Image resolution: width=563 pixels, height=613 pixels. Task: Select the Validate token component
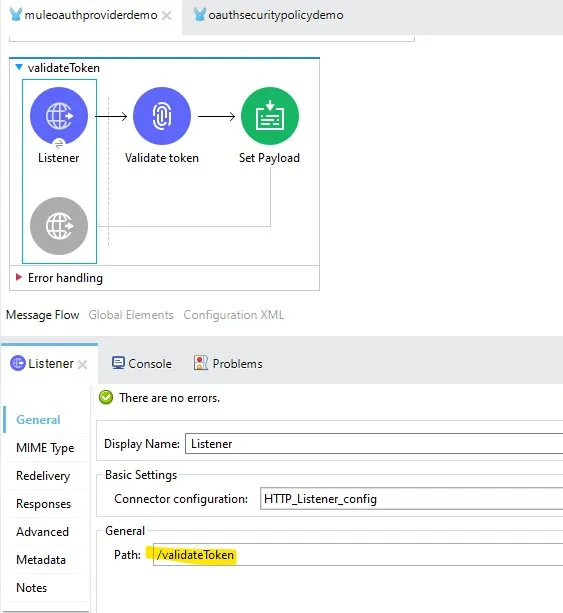[162, 116]
